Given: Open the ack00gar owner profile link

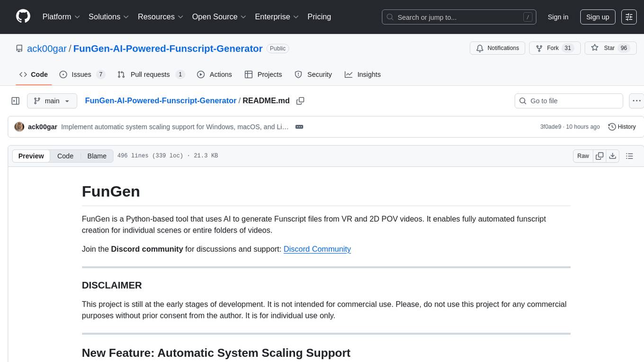Looking at the screenshot, I should 47,48.
